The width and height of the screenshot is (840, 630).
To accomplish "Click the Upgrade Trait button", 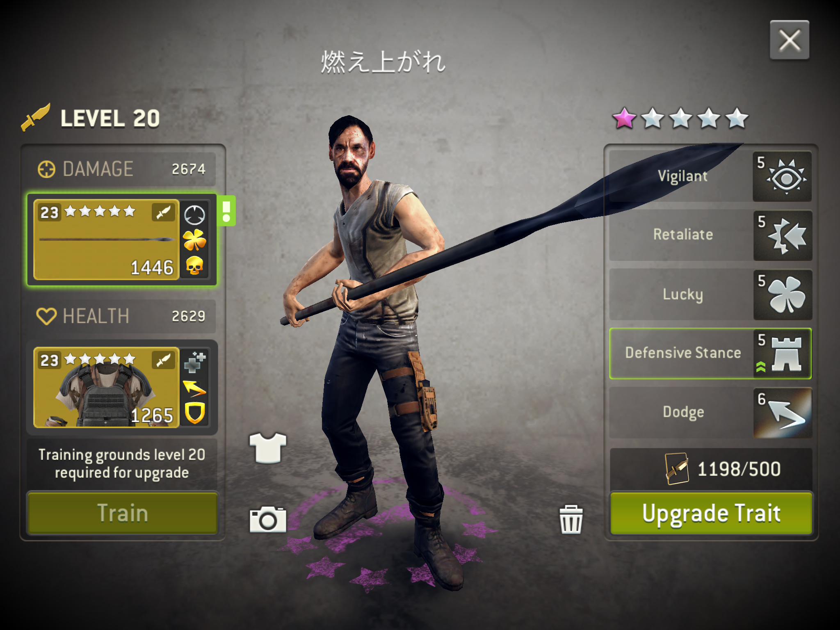I will click(x=711, y=513).
